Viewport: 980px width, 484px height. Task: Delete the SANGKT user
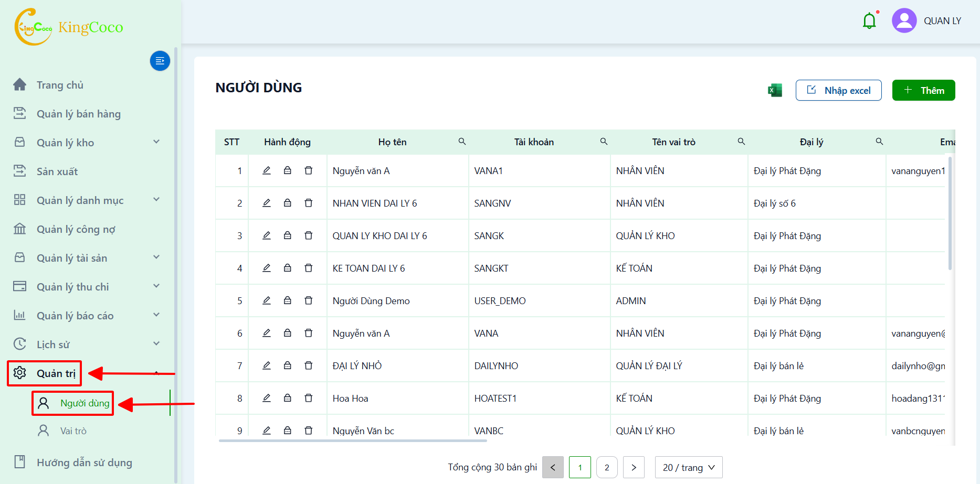[x=309, y=268]
